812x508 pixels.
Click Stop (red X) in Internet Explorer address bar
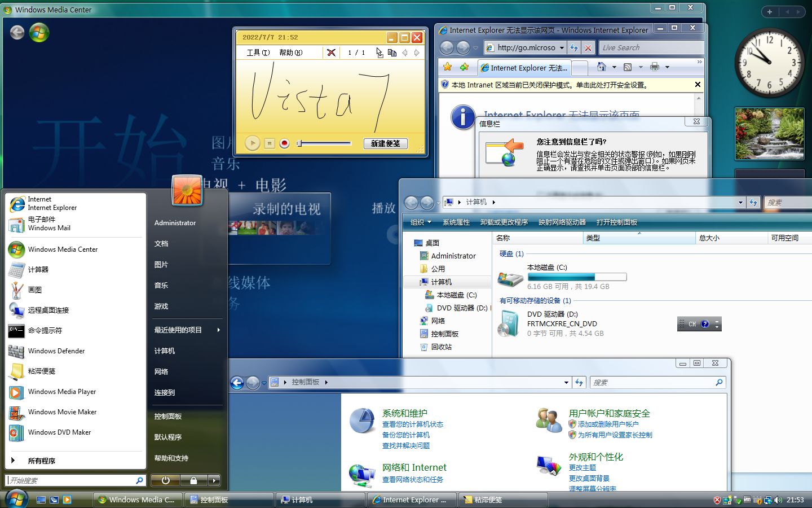tap(588, 47)
